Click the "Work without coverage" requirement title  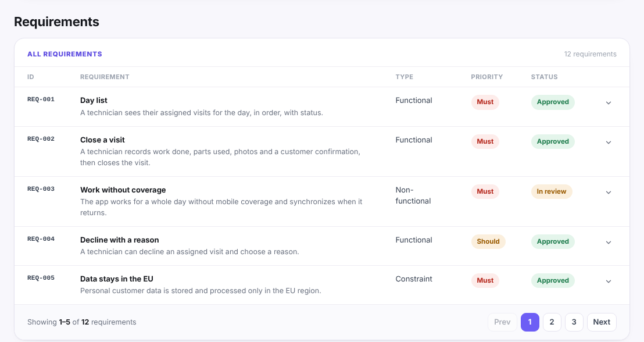(x=123, y=190)
